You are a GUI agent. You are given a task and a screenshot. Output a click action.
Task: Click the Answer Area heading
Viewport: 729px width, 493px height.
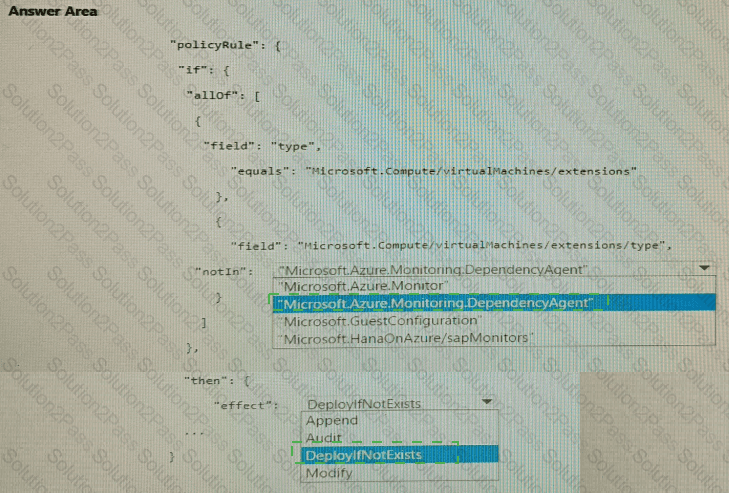pyautogui.click(x=53, y=11)
